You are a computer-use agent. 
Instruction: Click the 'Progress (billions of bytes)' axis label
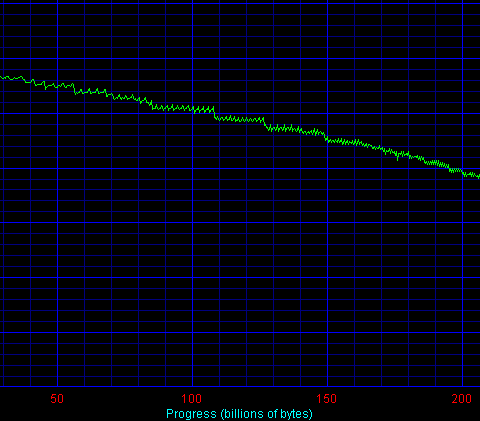point(239,414)
